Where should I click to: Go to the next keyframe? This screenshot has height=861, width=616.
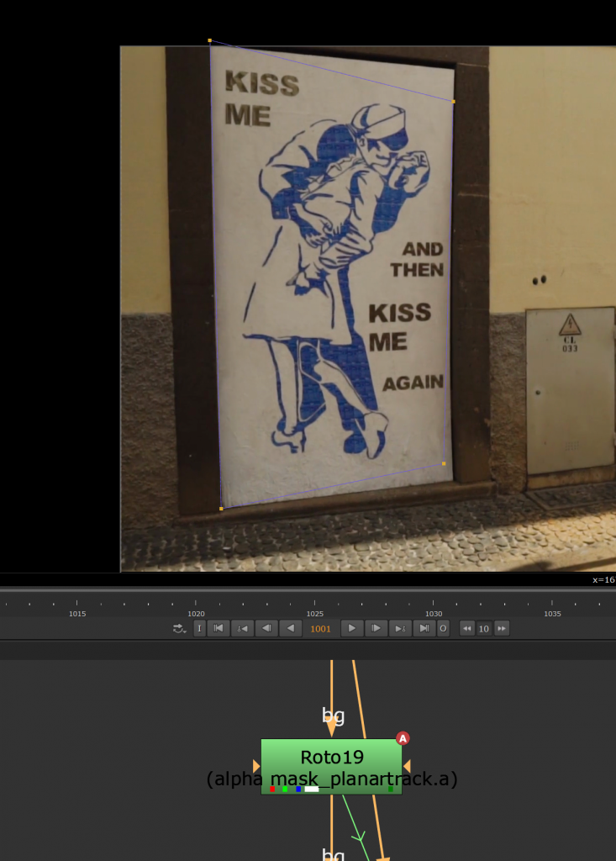[400, 628]
